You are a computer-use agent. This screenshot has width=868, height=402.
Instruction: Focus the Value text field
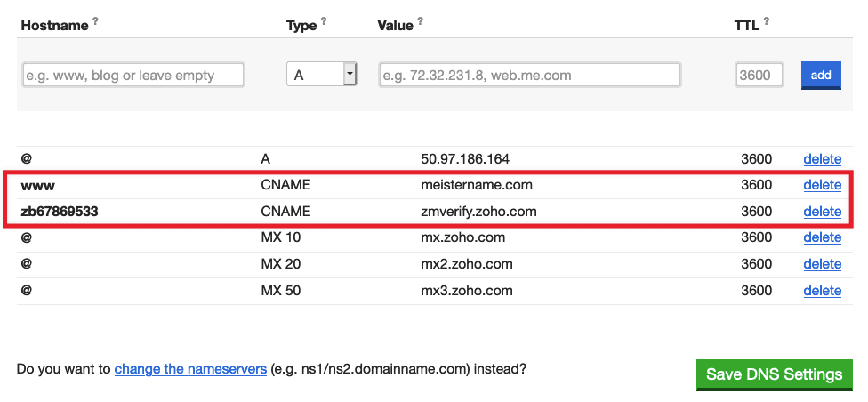tap(529, 76)
